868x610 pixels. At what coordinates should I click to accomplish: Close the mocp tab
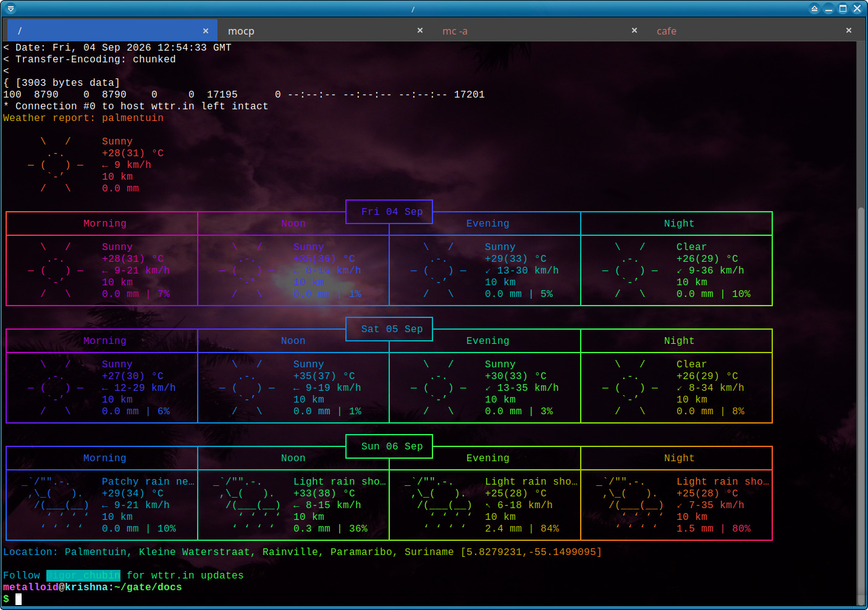[x=420, y=30]
